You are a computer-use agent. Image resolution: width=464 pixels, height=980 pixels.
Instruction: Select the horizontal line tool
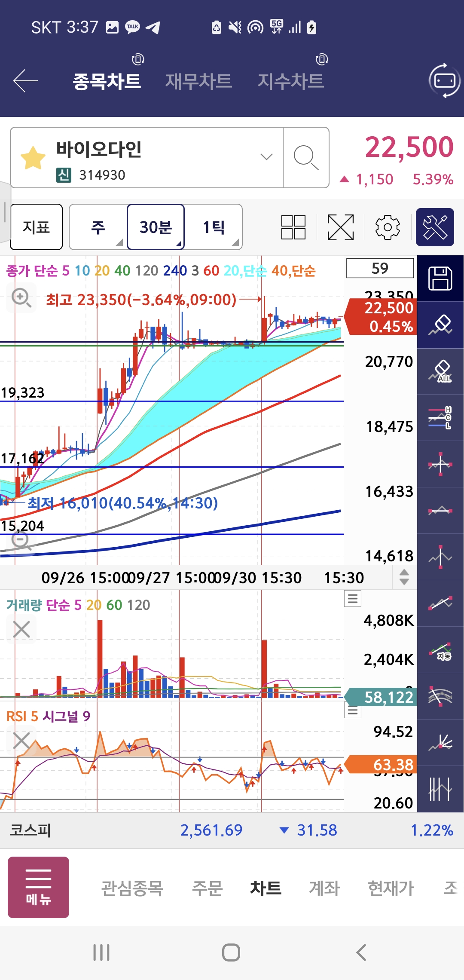(440, 511)
